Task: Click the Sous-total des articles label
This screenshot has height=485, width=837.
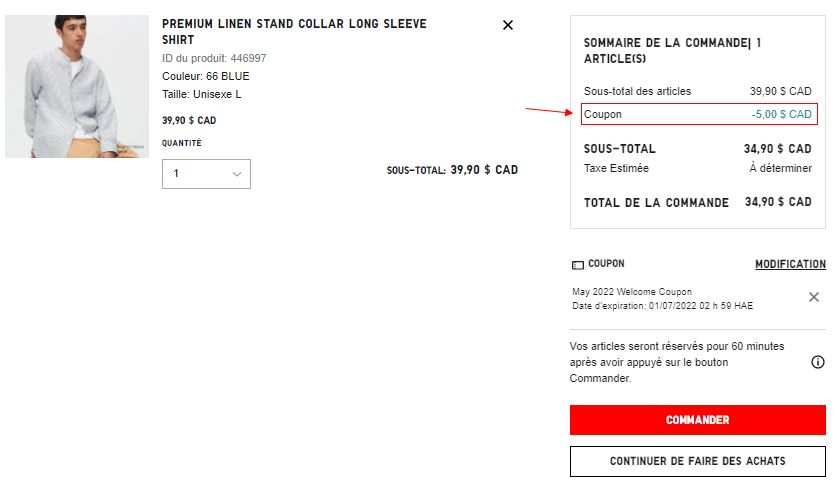Action: pyautogui.click(x=637, y=91)
